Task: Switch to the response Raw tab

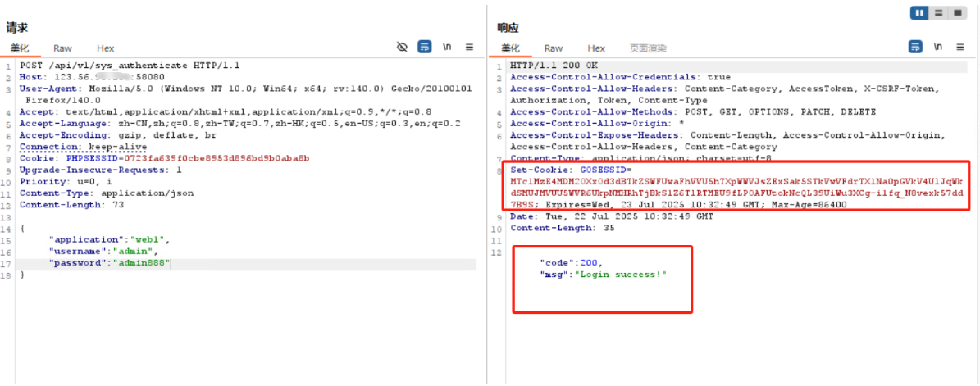Action: tap(554, 48)
